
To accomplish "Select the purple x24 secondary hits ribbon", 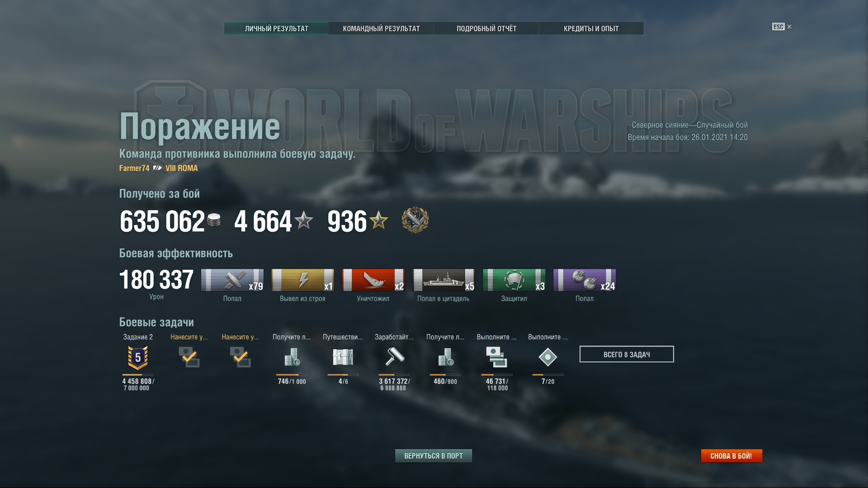I will tap(585, 280).
